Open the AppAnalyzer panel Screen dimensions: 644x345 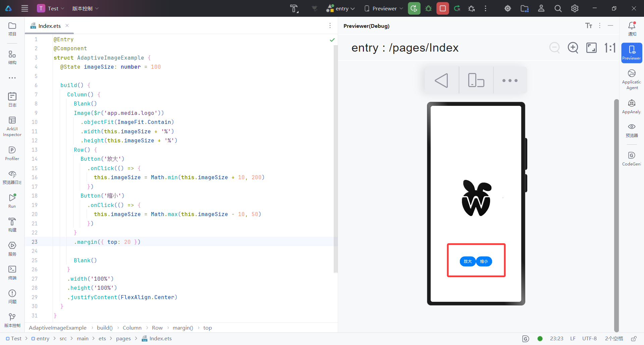tap(632, 107)
